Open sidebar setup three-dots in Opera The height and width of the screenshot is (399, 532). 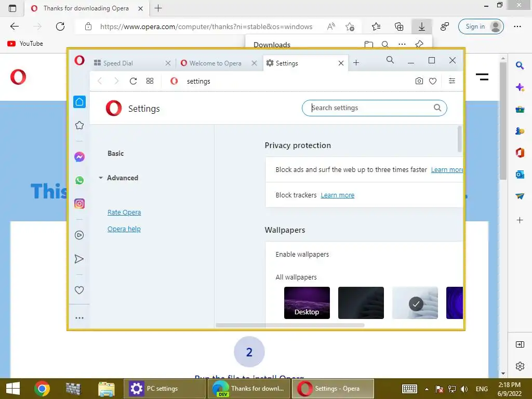coord(79,318)
